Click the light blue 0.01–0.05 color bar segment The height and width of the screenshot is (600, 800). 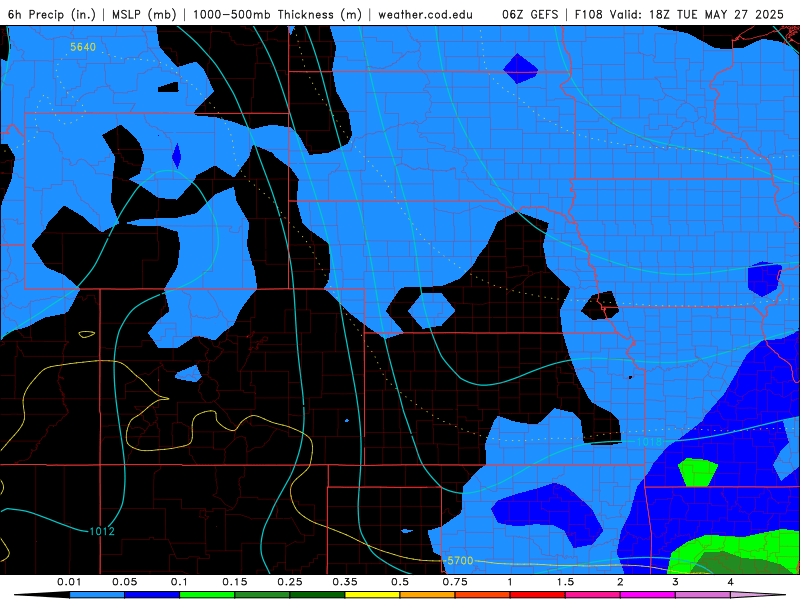(97, 595)
